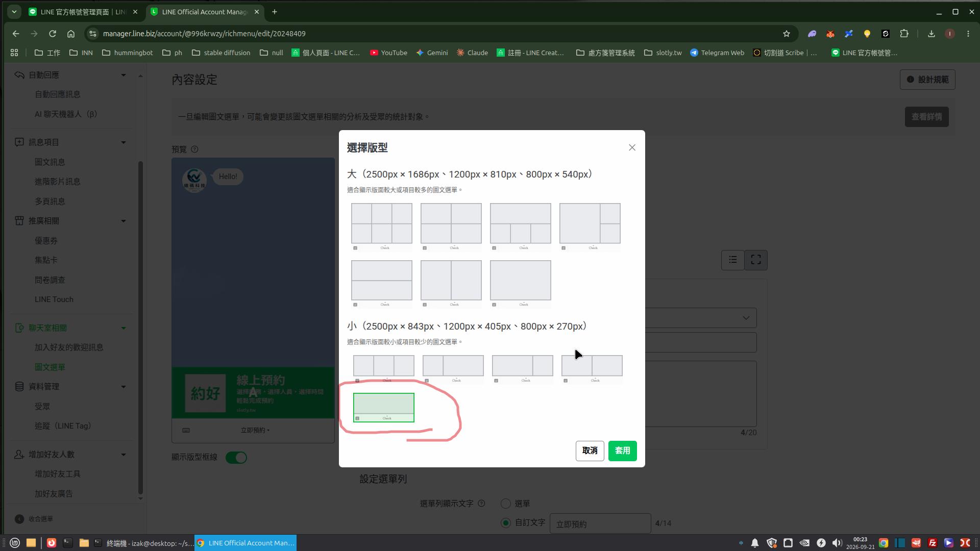Click the 立即預約 menu bar text field
This screenshot has width=980, height=551.
pos(600,524)
